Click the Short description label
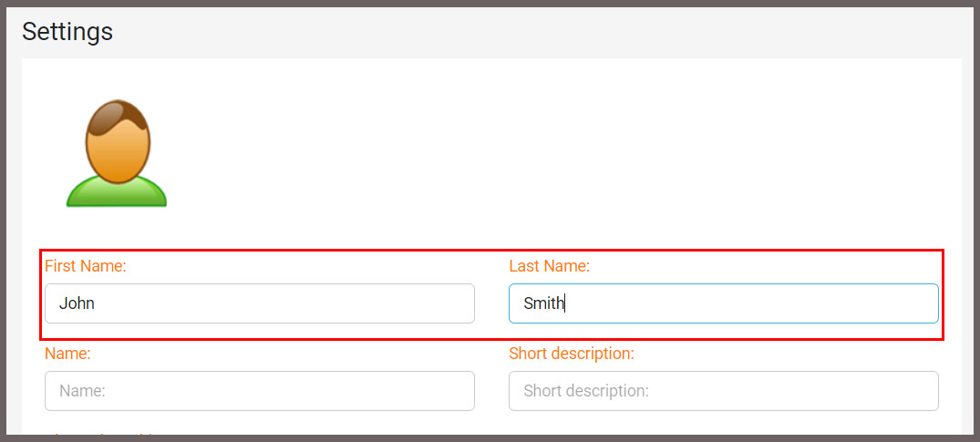The image size is (980, 442). tap(572, 354)
